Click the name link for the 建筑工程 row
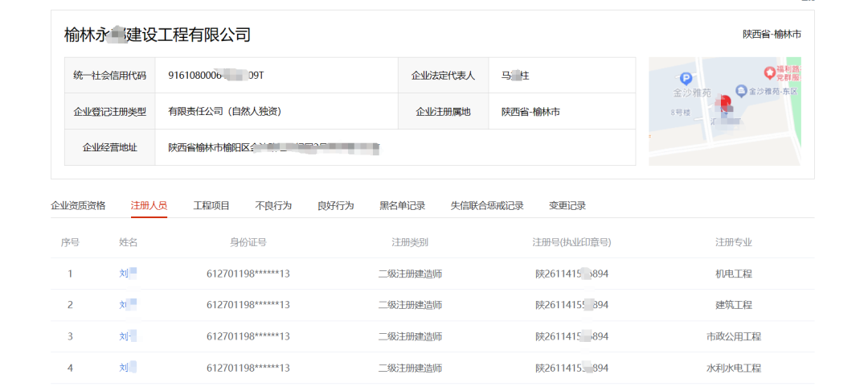Image resolution: width=868 pixels, height=387 pixels. click(125, 305)
